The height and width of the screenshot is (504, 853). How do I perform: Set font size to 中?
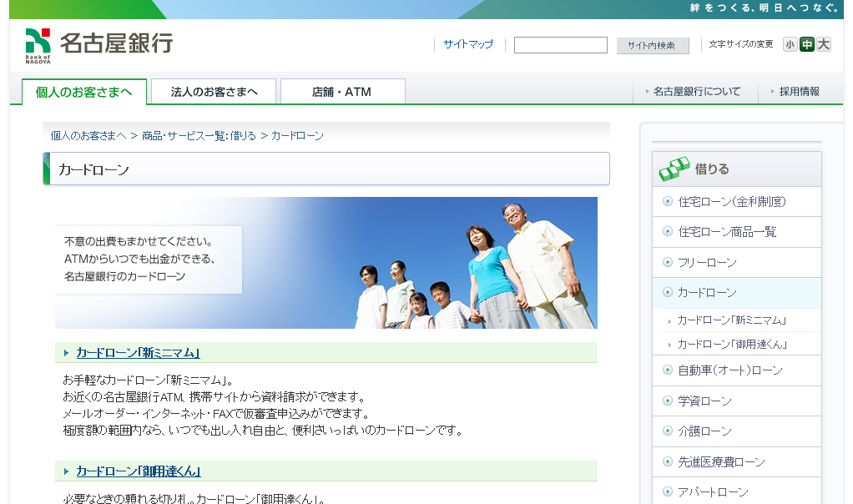tap(807, 44)
